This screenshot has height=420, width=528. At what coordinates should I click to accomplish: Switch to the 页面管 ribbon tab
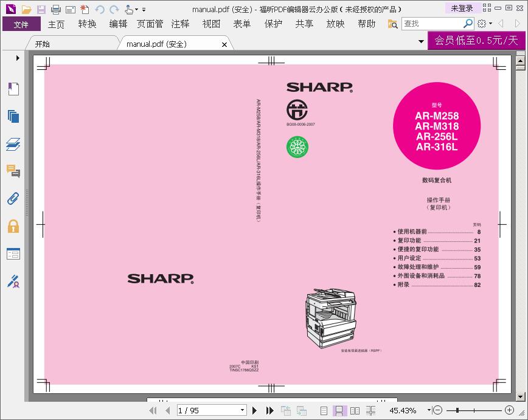150,24
